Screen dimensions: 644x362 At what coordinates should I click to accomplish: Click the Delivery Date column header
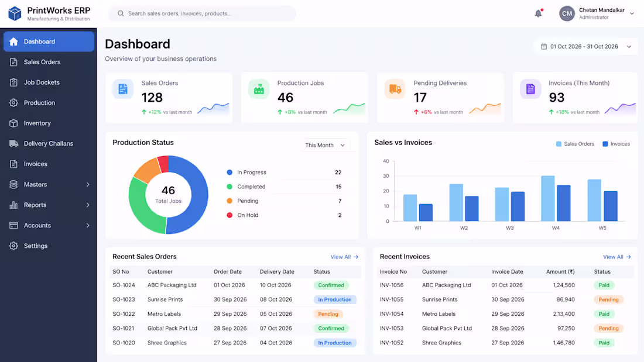point(277,272)
